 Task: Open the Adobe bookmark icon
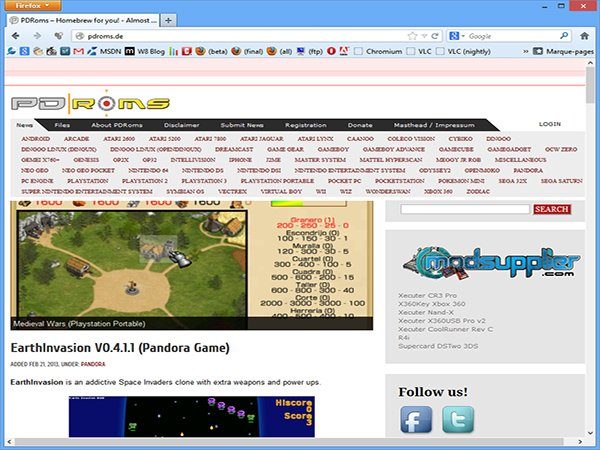tap(344, 51)
